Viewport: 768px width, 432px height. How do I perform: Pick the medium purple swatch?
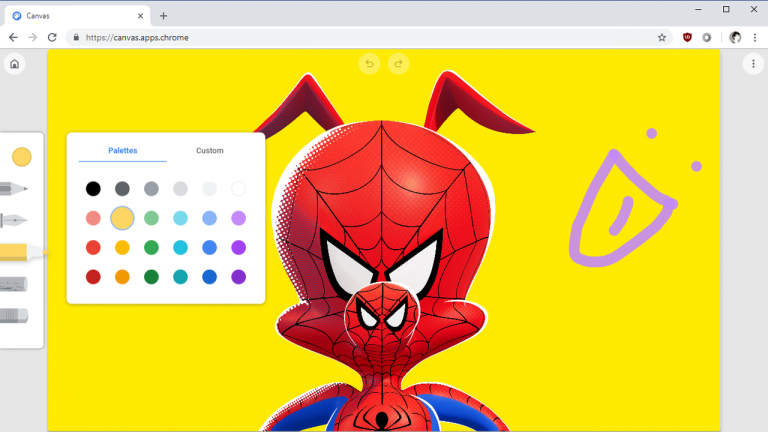click(239, 247)
